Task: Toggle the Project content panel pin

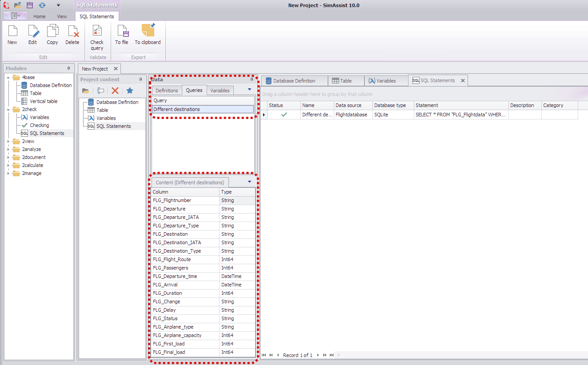Action: [x=140, y=79]
